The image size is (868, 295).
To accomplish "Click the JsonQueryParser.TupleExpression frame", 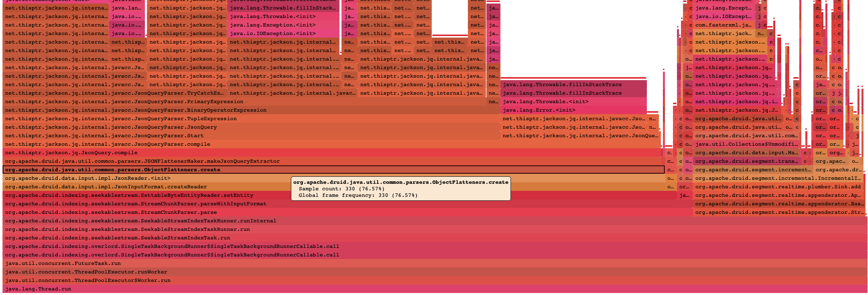I will click(251, 119).
